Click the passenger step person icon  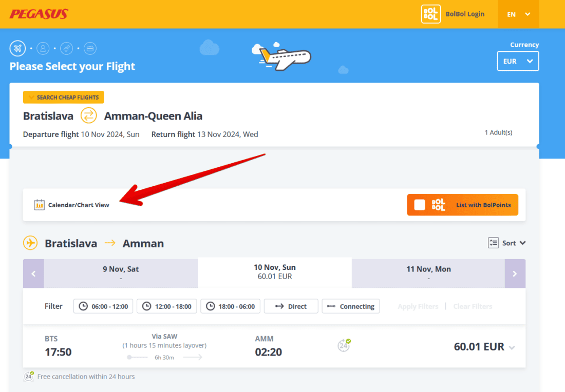(43, 49)
